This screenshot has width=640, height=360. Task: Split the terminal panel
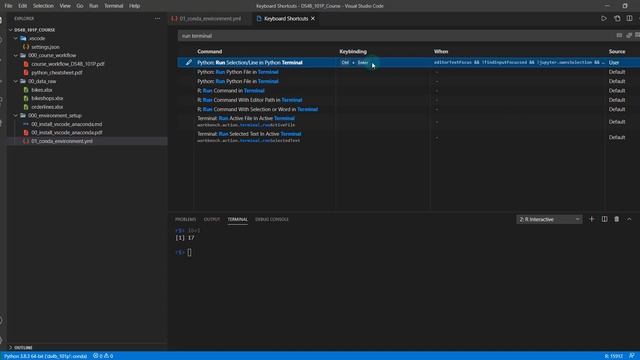coord(604,219)
